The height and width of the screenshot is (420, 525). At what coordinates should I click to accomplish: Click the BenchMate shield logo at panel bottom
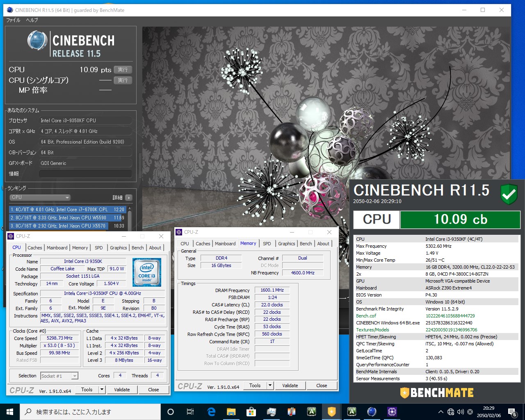click(x=405, y=393)
